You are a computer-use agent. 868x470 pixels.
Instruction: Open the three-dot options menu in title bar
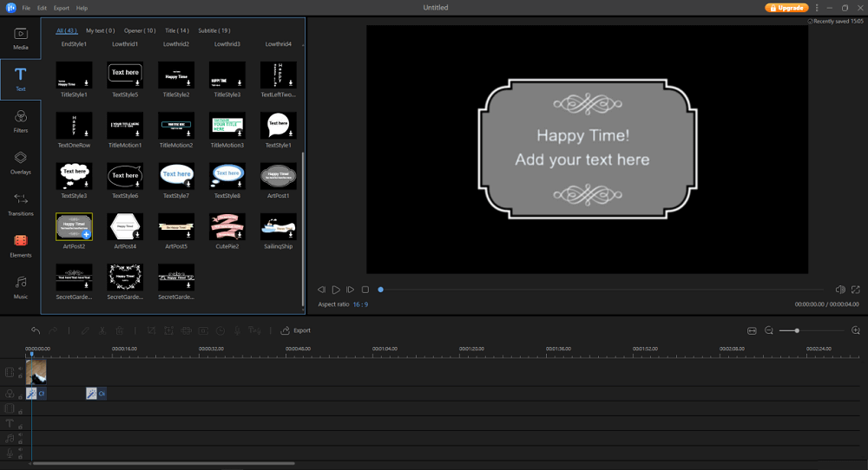(817, 8)
